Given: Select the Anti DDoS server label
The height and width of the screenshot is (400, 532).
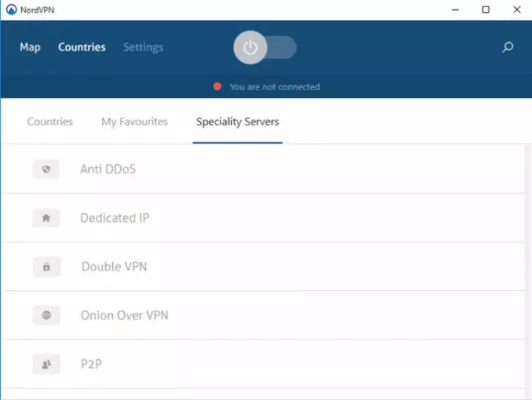Looking at the screenshot, I should (108, 170).
